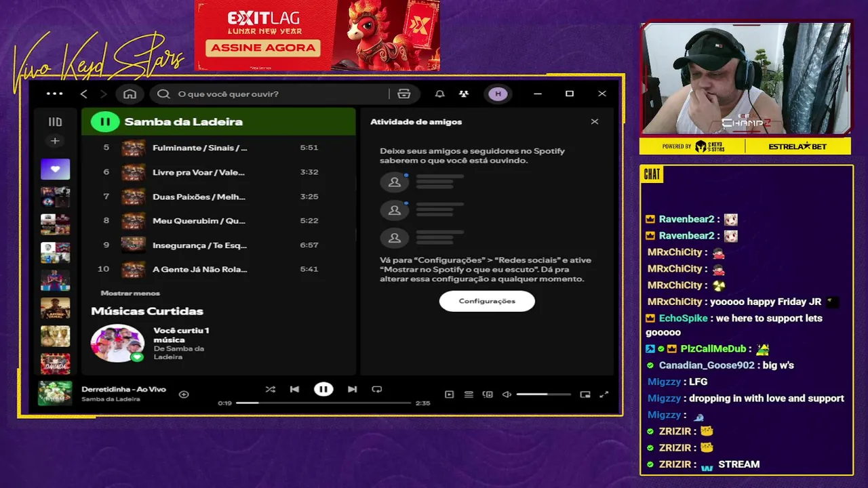
Task: Open the profile 'H' avatar menu
Action: pyautogui.click(x=498, y=94)
